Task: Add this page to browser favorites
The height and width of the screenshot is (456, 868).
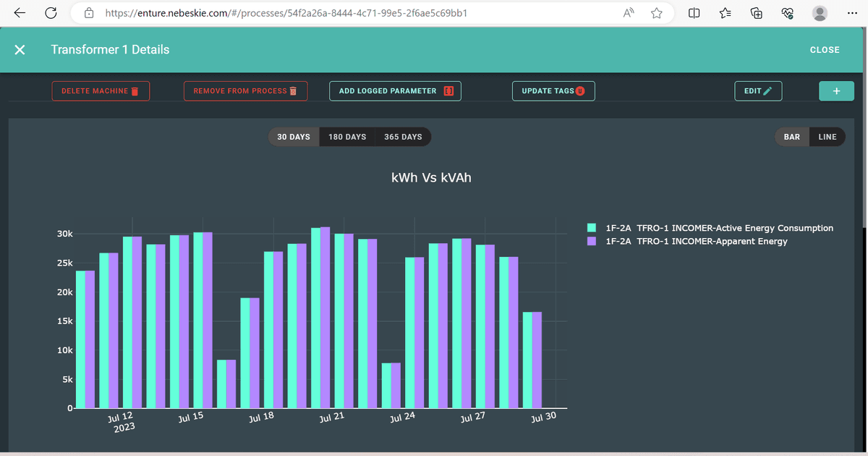Action: [x=657, y=13]
